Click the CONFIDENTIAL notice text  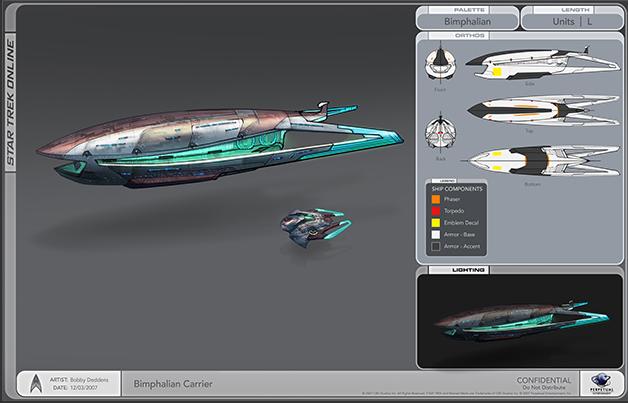(543, 380)
